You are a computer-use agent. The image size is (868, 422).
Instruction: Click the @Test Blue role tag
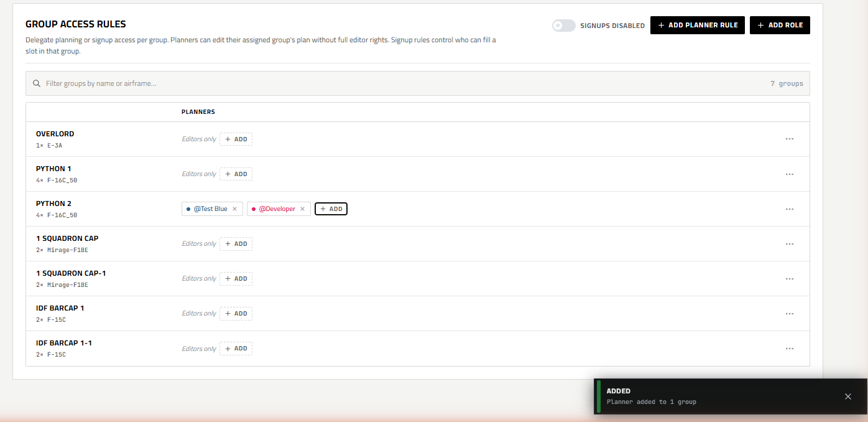click(x=211, y=209)
